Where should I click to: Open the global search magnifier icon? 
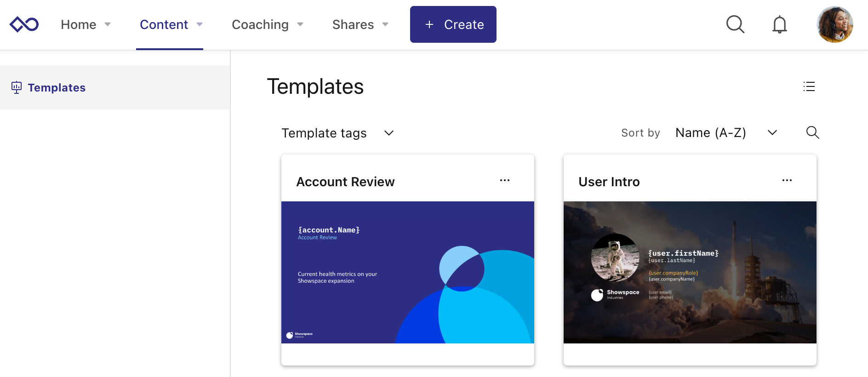click(x=735, y=24)
